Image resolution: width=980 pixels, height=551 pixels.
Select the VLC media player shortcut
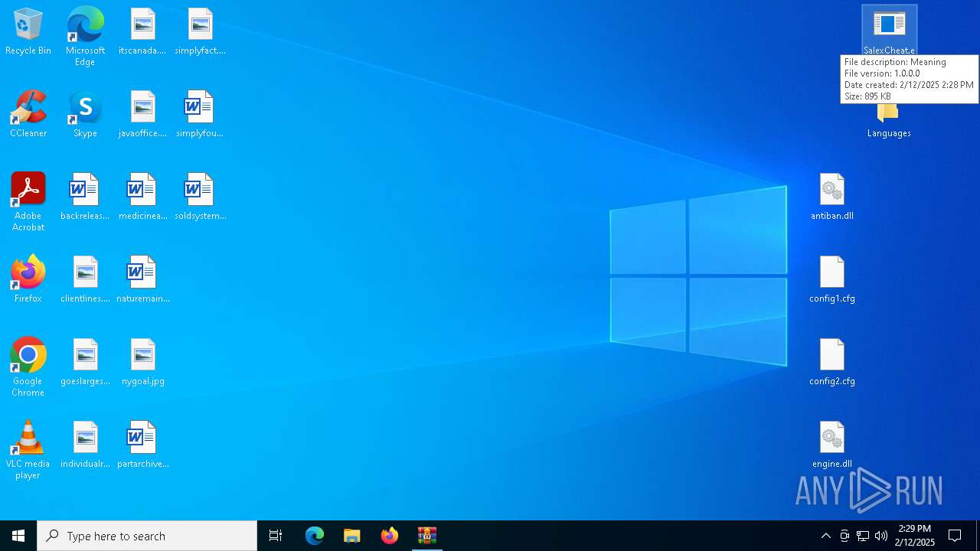28,450
